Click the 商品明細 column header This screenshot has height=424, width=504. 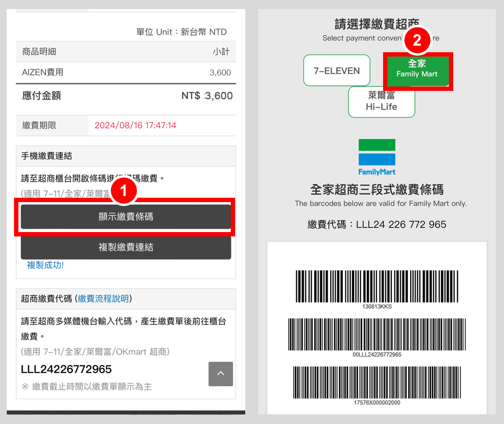[x=39, y=51]
